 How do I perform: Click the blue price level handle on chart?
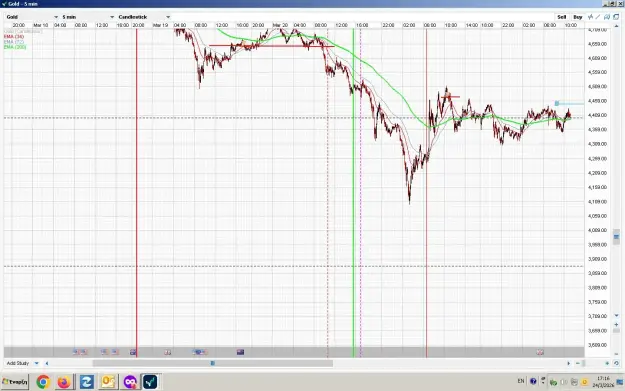coord(557,103)
